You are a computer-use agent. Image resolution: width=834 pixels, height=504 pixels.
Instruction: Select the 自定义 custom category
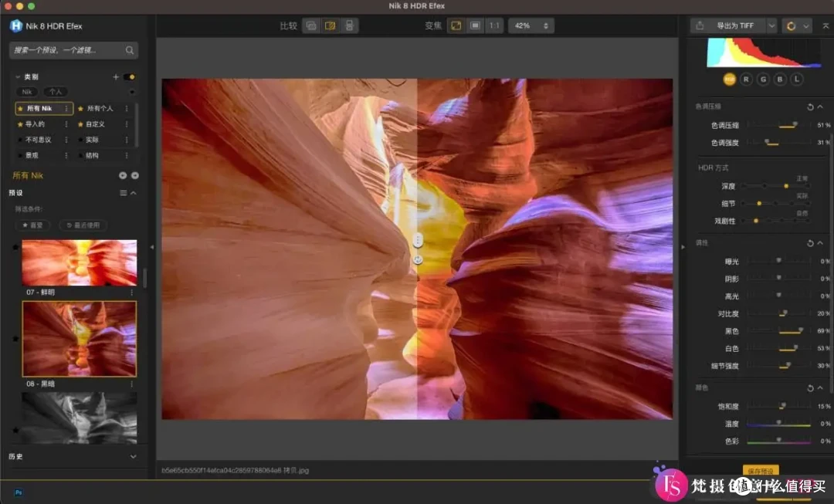point(95,123)
